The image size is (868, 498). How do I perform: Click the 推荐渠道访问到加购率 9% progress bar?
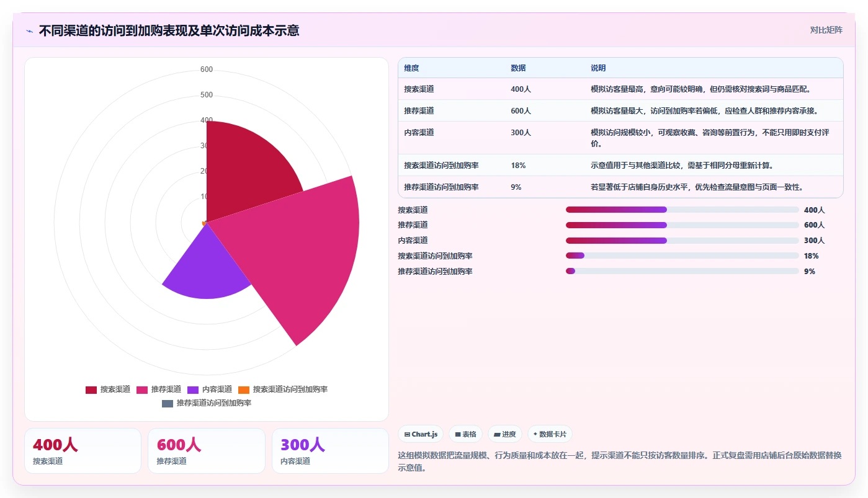pyautogui.click(x=682, y=271)
